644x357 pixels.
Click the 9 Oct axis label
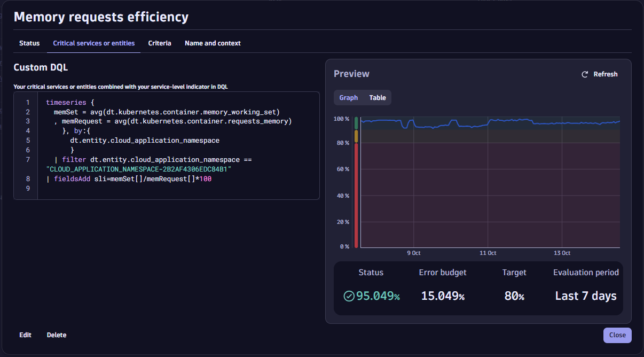point(413,253)
